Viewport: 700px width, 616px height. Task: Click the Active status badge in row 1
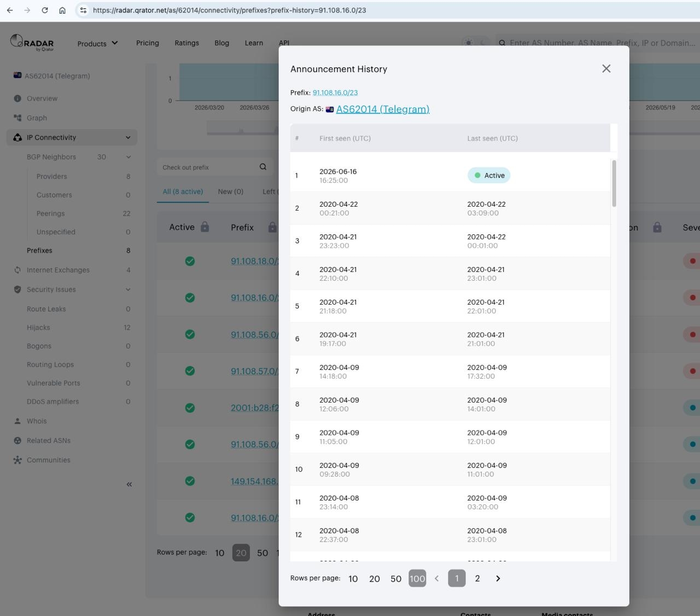(x=489, y=175)
